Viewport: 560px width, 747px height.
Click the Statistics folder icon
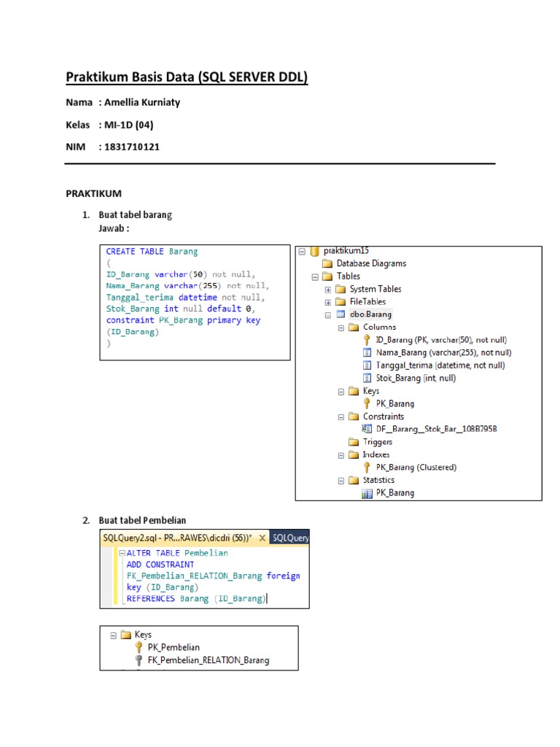(354, 480)
